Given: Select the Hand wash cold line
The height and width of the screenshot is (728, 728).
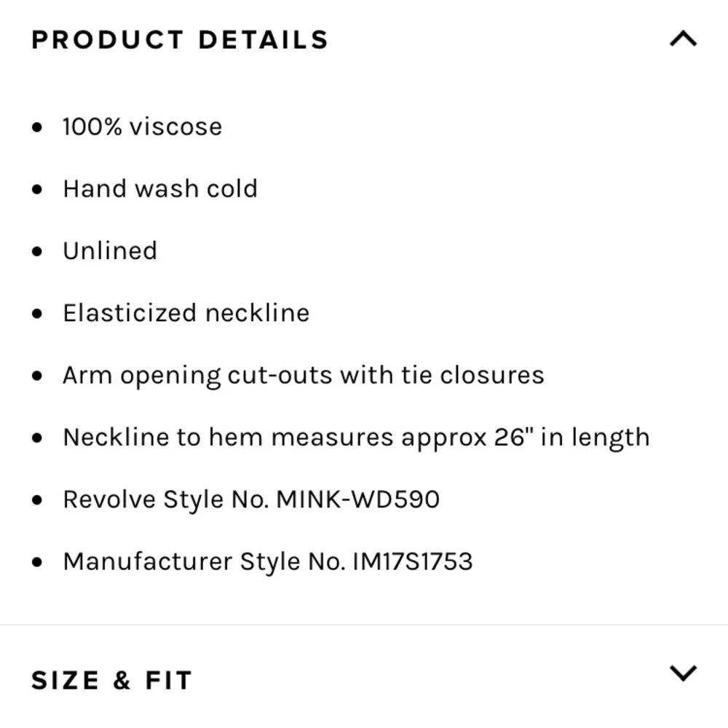Looking at the screenshot, I should pos(160,189).
